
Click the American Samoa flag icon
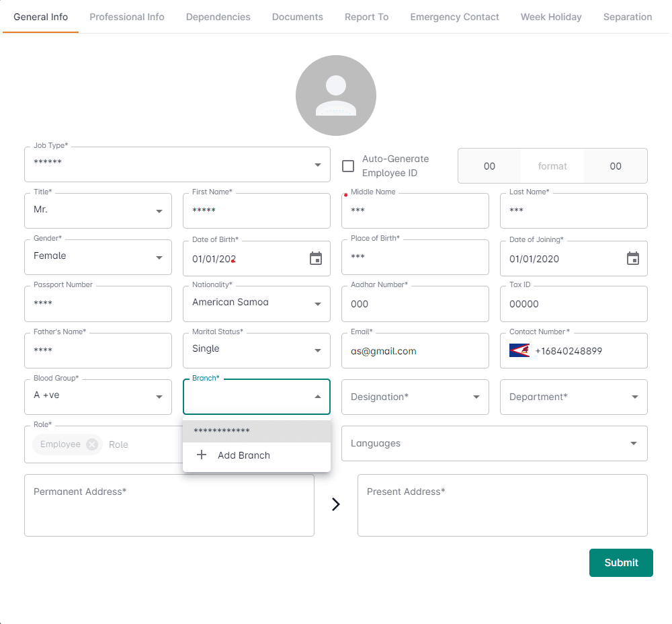click(x=519, y=350)
